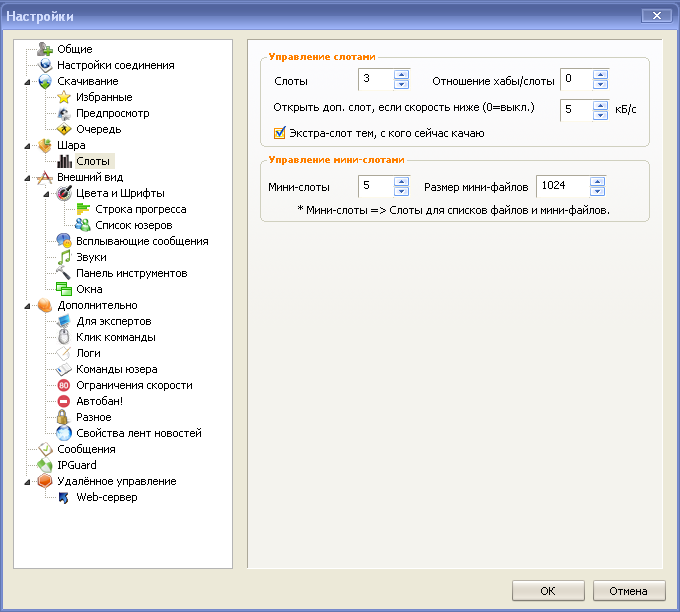
Task: Click the Слоты number input field
Action: (x=376, y=79)
